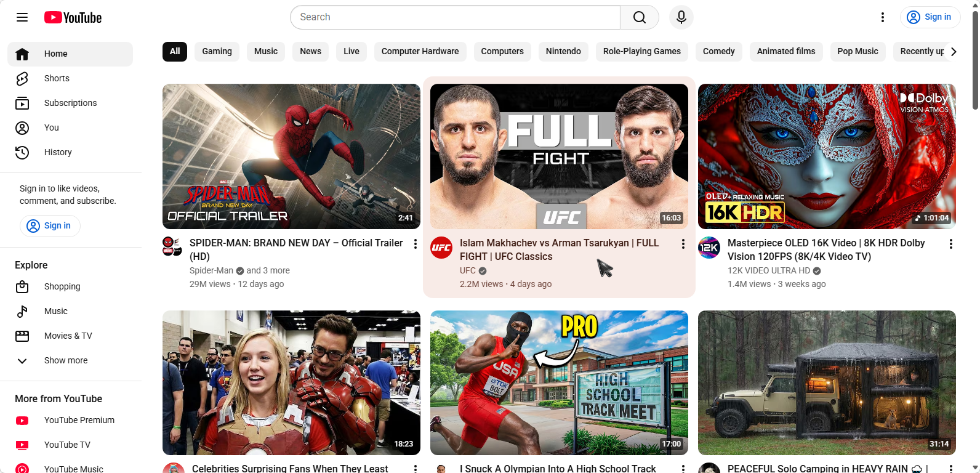The width and height of the screenshot is (980, 473).
Task: Select the Live category chip
Action: [351, 51]
